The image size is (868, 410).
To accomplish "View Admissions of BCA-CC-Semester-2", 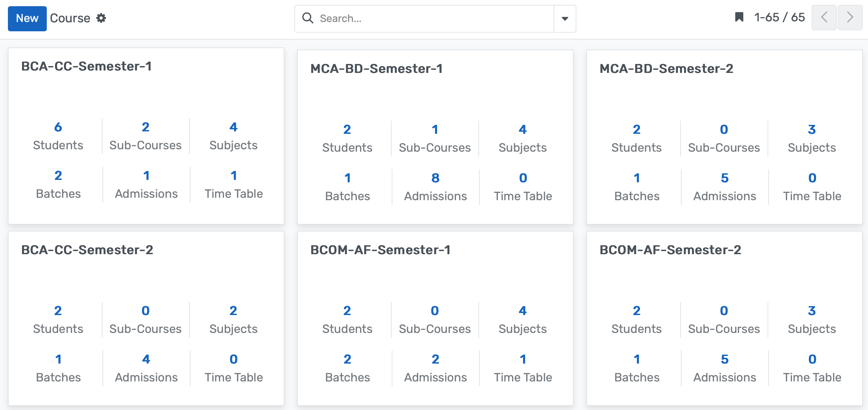I will (x=146, y=368).
